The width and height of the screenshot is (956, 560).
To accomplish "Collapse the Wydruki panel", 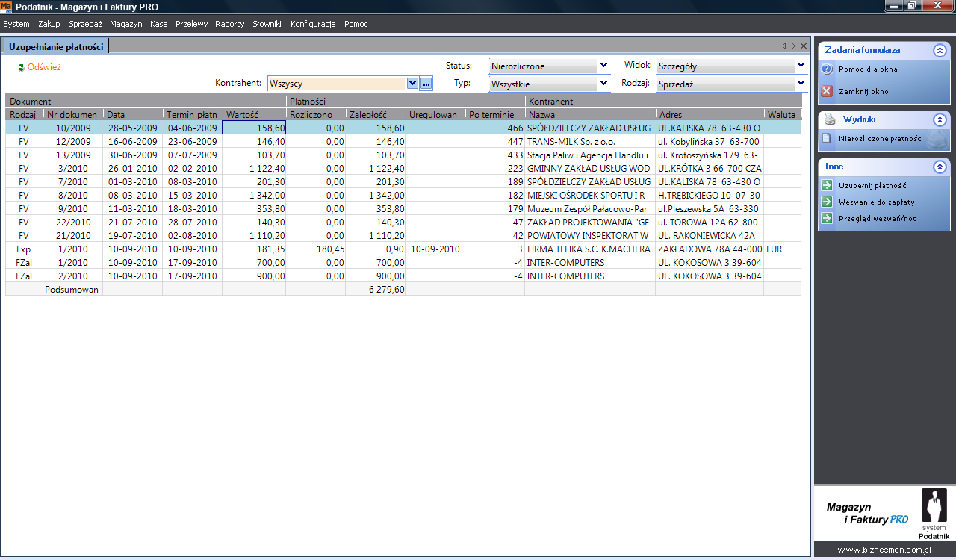I will click(940, 119).
